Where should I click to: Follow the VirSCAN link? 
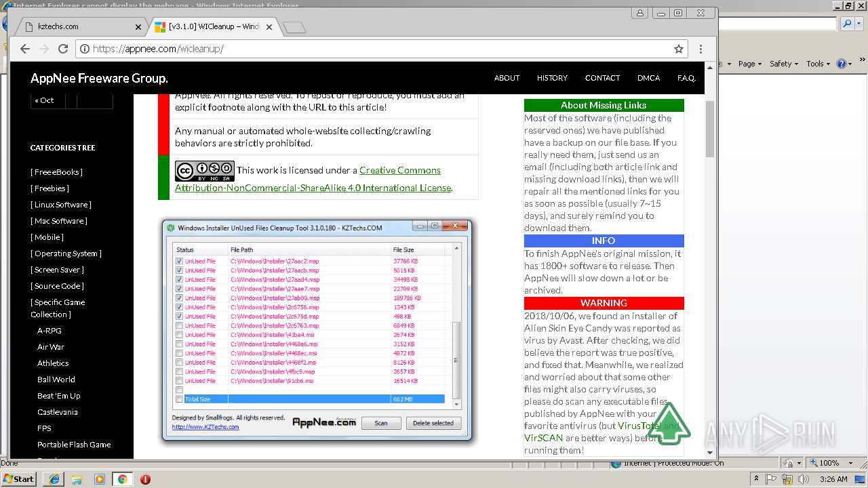pos(544,438)
